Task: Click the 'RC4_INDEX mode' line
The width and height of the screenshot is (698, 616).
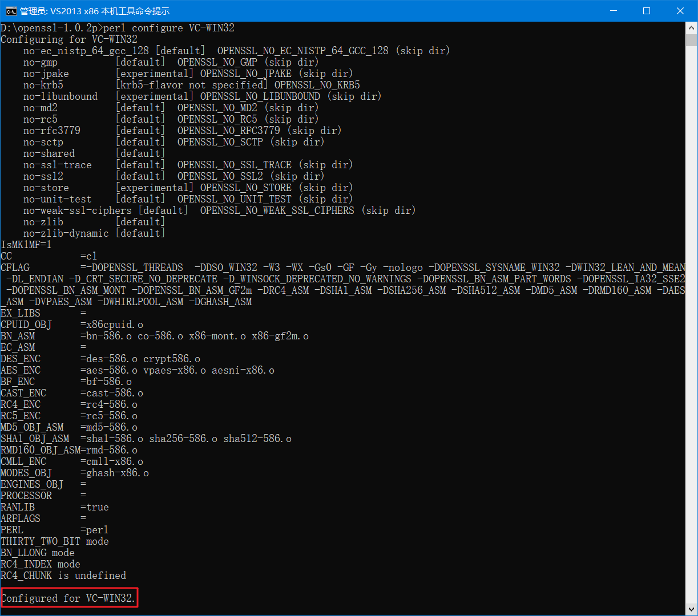Action: pyautogui.click(x=41, y=564)
